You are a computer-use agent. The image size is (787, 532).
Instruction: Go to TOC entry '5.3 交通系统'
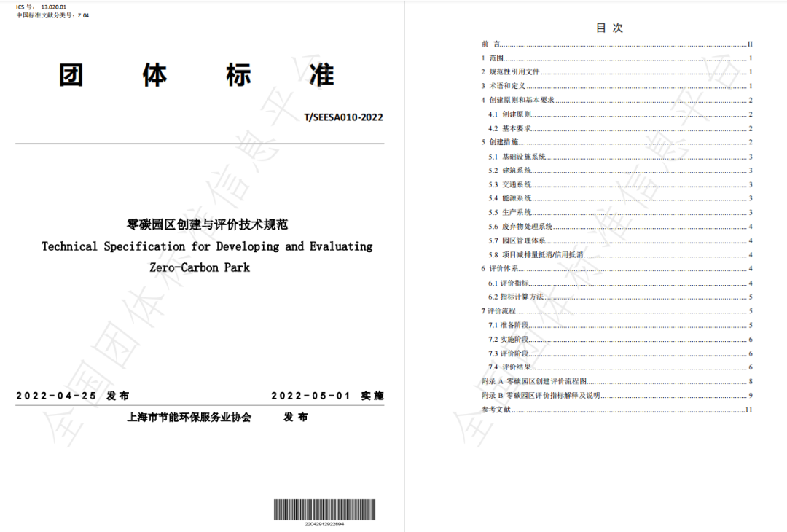pos(620,184)
